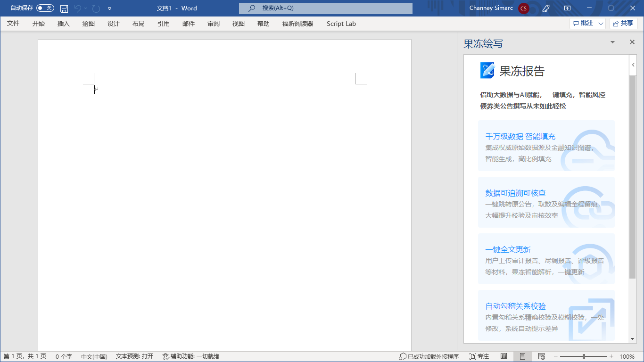Open the coming-soon pen icon in title bar
644x362 pixels.
546,8
